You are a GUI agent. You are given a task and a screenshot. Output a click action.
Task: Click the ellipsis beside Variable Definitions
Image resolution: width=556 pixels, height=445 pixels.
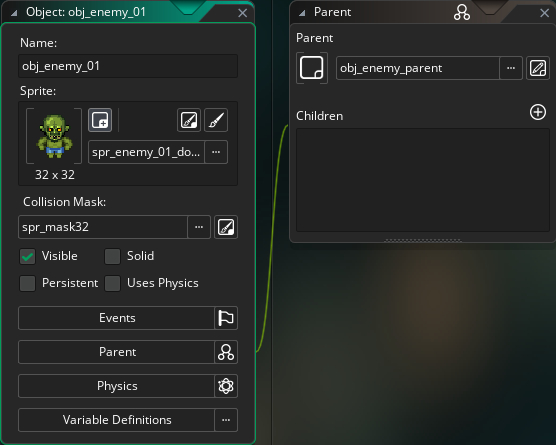point(226,420)
